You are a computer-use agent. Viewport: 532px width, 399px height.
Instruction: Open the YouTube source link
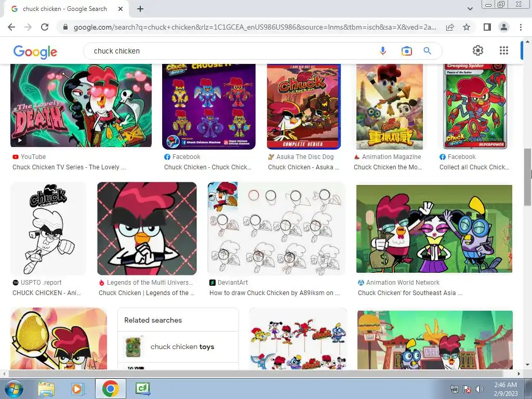coord(29,157)
